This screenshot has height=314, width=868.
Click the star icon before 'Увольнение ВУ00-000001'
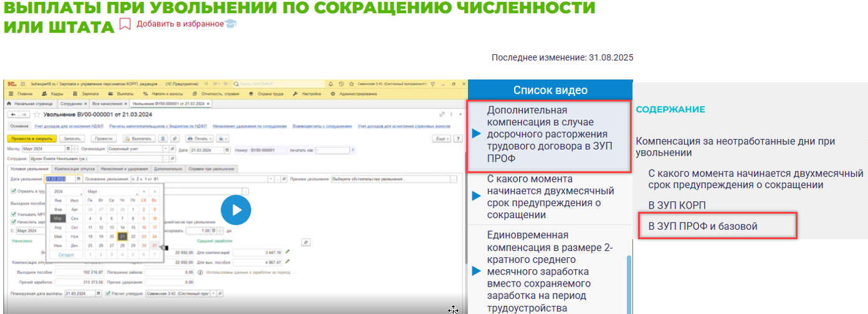37,115
